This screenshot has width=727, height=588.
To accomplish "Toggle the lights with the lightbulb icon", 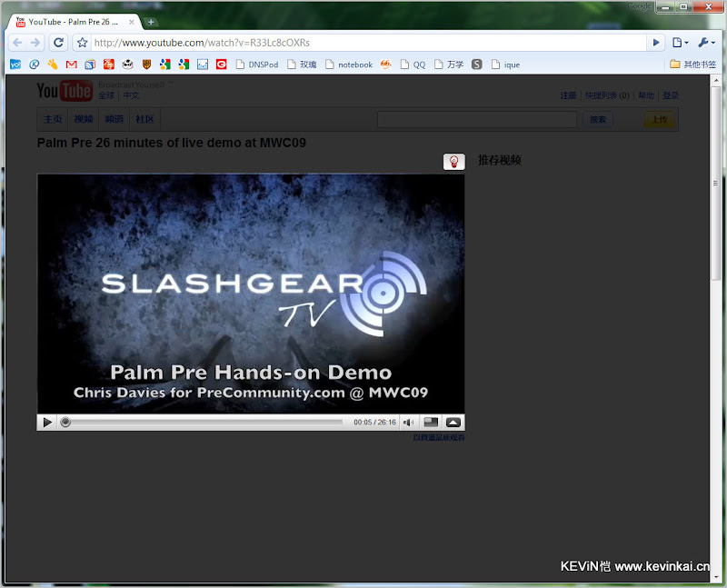I will click(x=453, y=162).
